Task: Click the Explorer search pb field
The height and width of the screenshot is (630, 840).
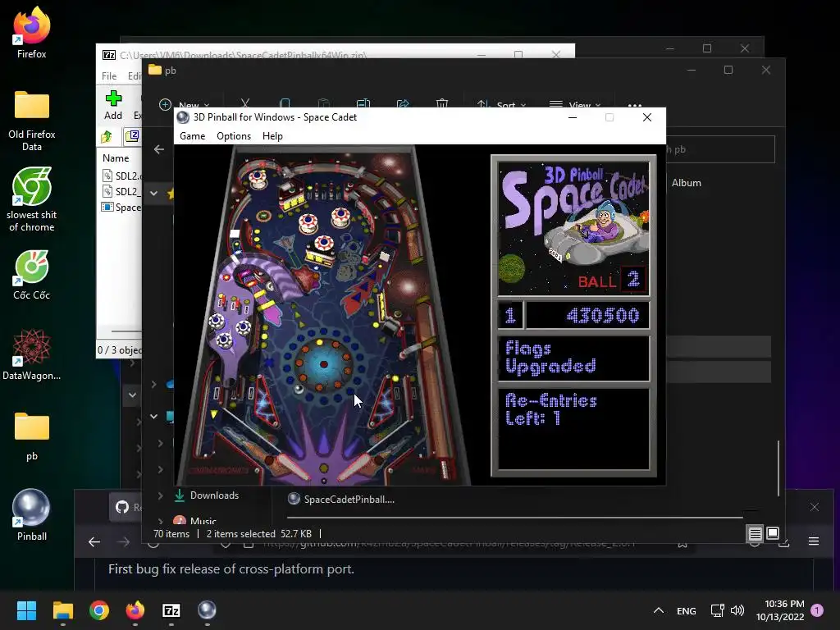Action: [x=720, y=149]
